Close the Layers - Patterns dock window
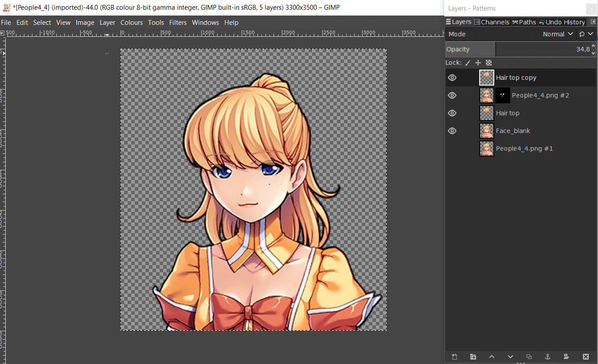Image resolution: width=598 pixels, height=364 pixels. click(x=591, y=8)
